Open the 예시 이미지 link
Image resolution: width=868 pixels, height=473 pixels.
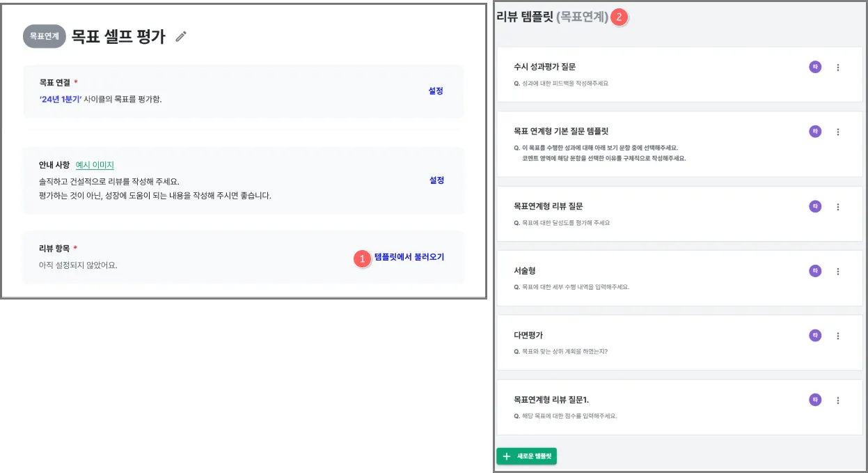pos(95,165)
